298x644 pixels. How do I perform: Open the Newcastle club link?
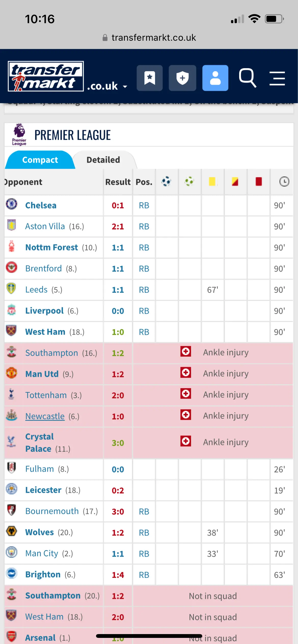pos(45,416)
